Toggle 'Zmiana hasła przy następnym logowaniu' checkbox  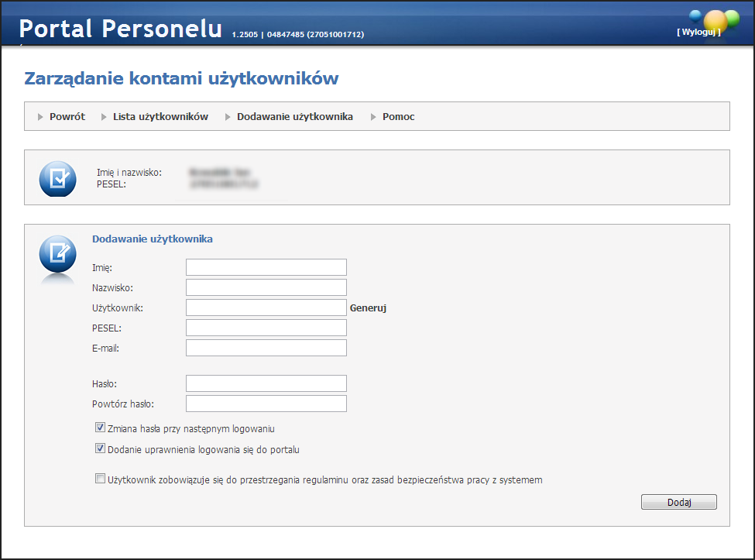coord(100,428)
